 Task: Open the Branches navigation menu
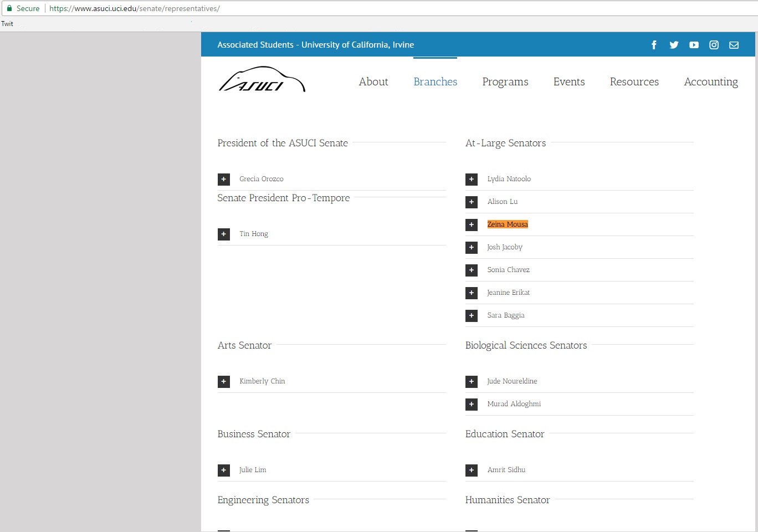pyautogui.click(x=435, y=81)
